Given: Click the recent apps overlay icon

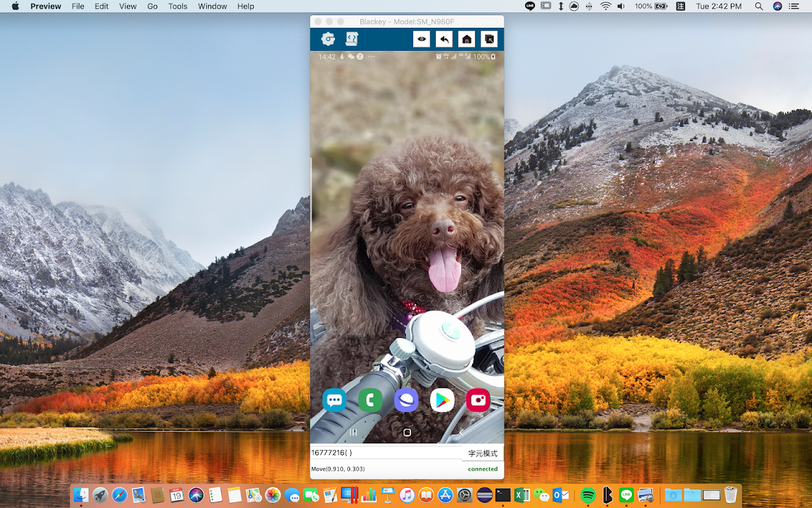Looking at the screenshot, I should tap(488, 39).
